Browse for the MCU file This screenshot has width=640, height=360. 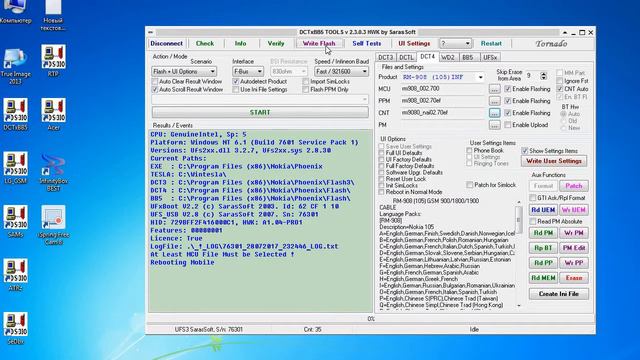point(494,89)
